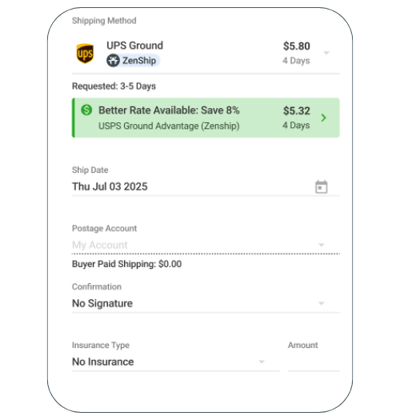Expand the UPS Ground shipping method dropdown
Viewport: 400px width, 420px height.
(327, 53)
